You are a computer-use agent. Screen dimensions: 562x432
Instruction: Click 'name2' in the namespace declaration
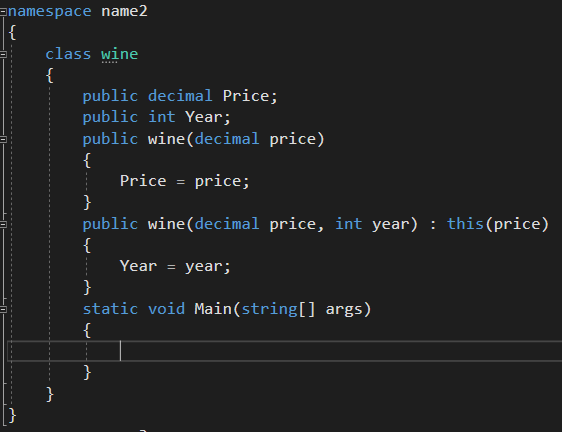tap(124, 11)
